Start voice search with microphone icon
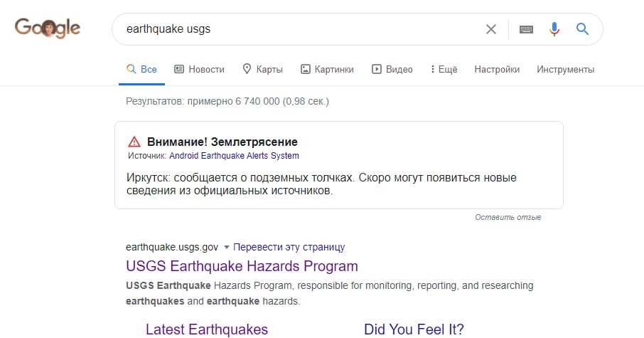This screenshot has width=644, height=338. pos(554,29)
